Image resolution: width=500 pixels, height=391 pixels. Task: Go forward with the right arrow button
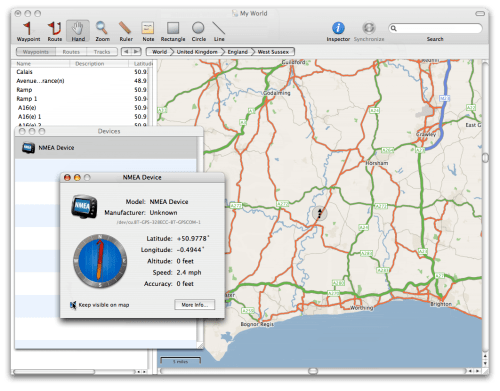tap(136, 52)
